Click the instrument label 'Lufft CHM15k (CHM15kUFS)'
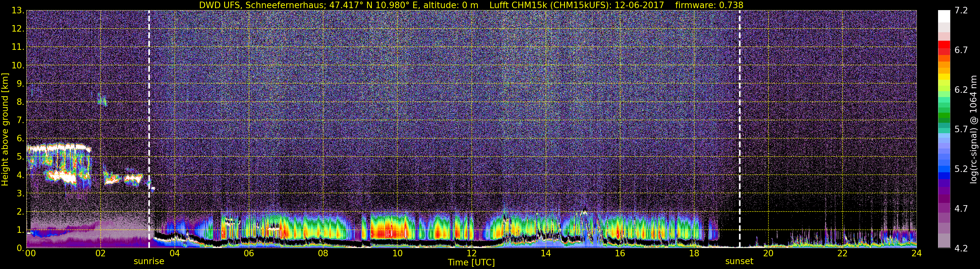This screenshot has height=269, width=980. tap(550, 5)
